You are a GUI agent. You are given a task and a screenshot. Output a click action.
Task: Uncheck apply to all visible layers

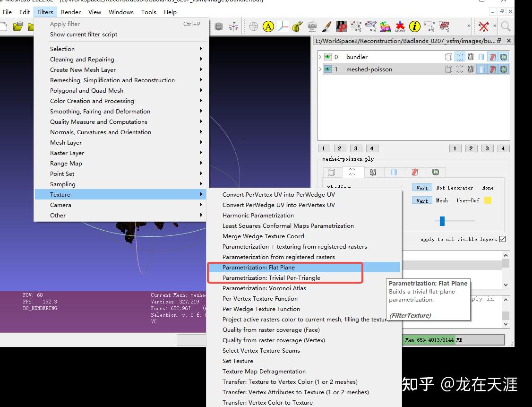tap(502, 239)
